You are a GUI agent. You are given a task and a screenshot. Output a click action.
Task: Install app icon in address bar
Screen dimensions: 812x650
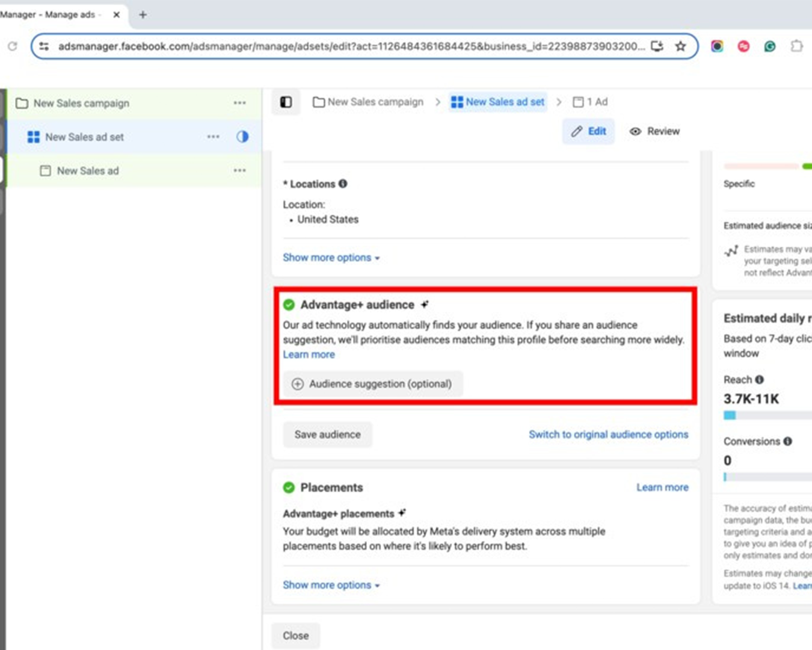coord(657,46)
